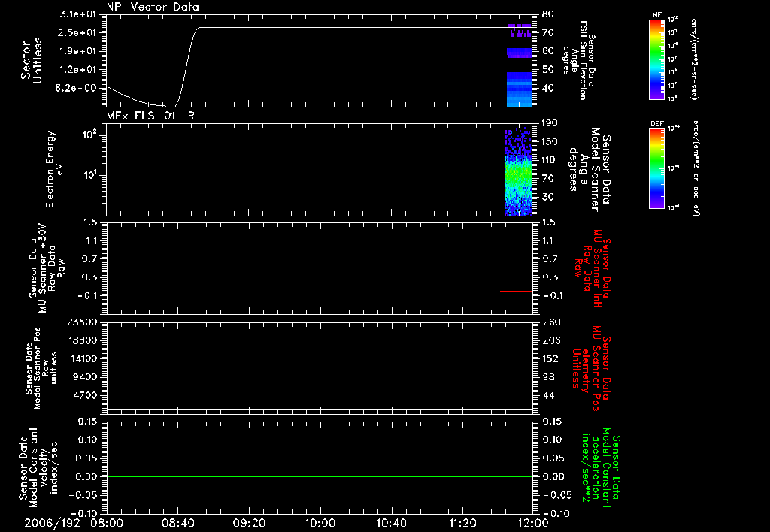Screen dimensions: 770x532
Task: Click the NF color bar legend
Action: (656, 59)
